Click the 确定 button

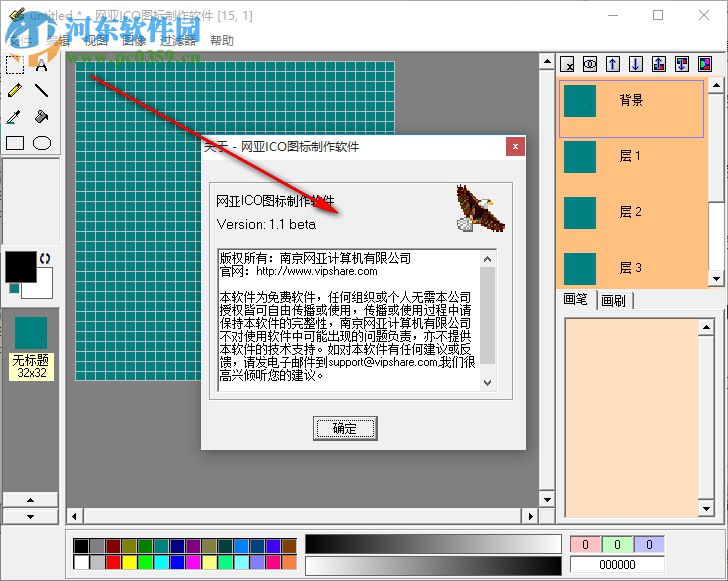(x=345, y=428)
